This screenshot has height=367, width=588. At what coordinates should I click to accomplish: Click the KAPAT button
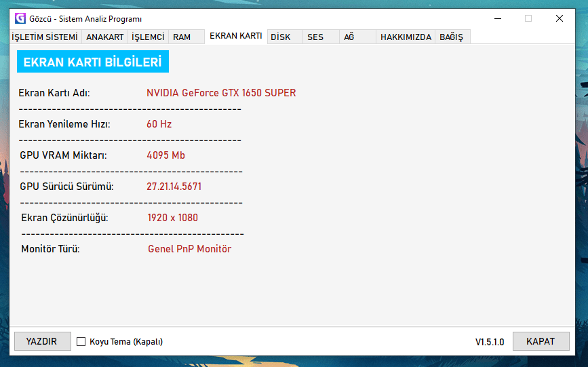(541, 341)
